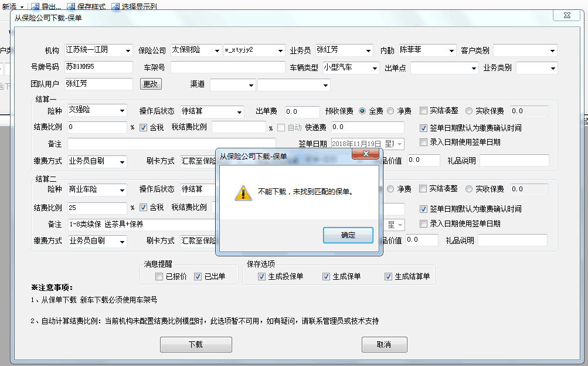The width and height of the screenshot is (588, 366).
Task: Close the warning dialog with red X
Action: coord(366,153)
